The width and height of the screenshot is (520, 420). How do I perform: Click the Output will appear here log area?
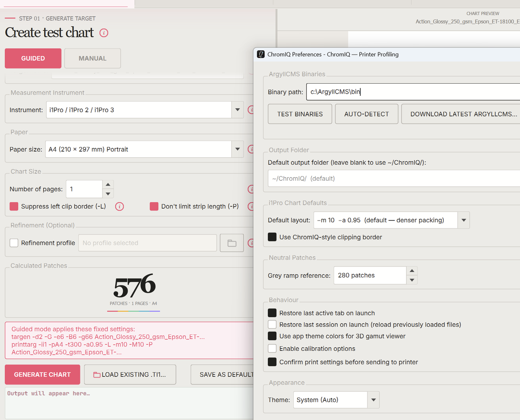pos(129,403)
